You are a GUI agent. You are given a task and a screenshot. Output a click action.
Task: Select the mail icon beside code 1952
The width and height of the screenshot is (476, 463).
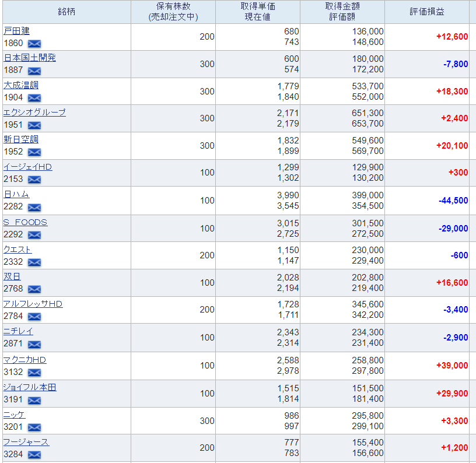click(34, 152)
